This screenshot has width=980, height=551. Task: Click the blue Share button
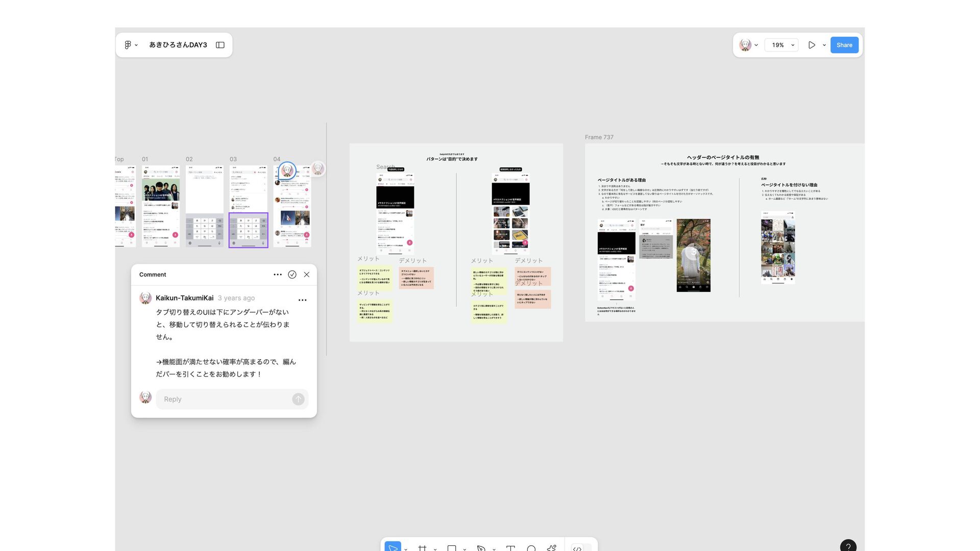(844, 45)
